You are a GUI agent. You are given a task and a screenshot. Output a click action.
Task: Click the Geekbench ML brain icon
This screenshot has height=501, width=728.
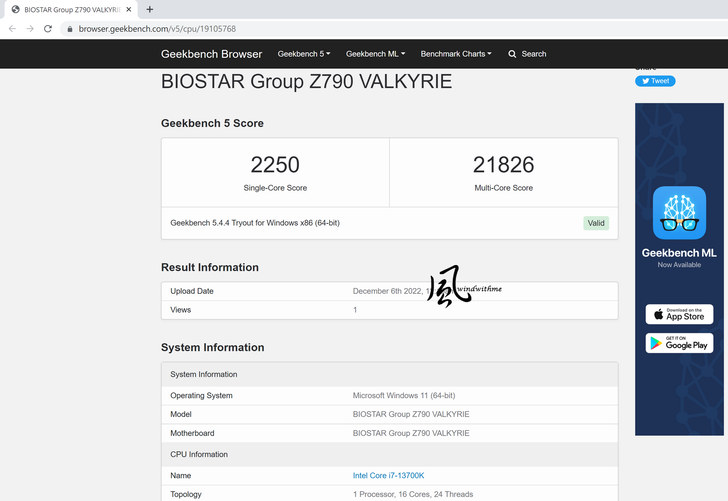680,213
